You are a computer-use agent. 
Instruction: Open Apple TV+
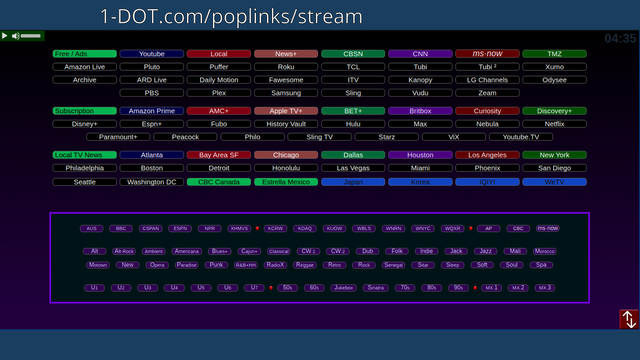tap(286, 111)
